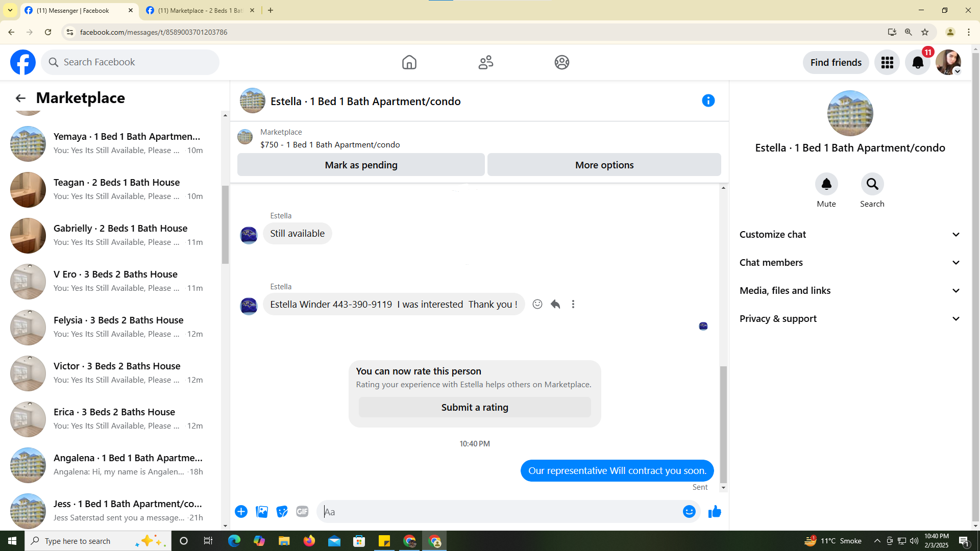The image size is (980, 551).
Task: Open the tab search dropdown arrow
Action: [x=10, y=10]
